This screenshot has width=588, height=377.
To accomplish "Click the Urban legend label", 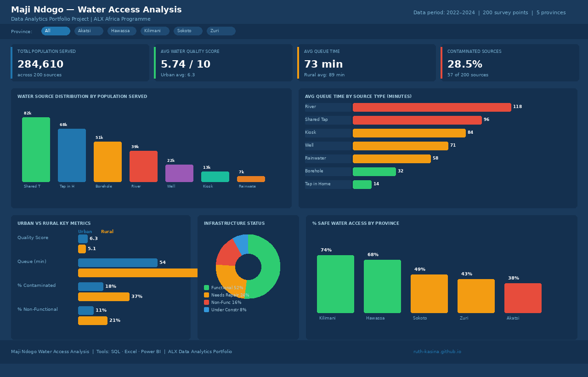I will (x=85, y=232).
